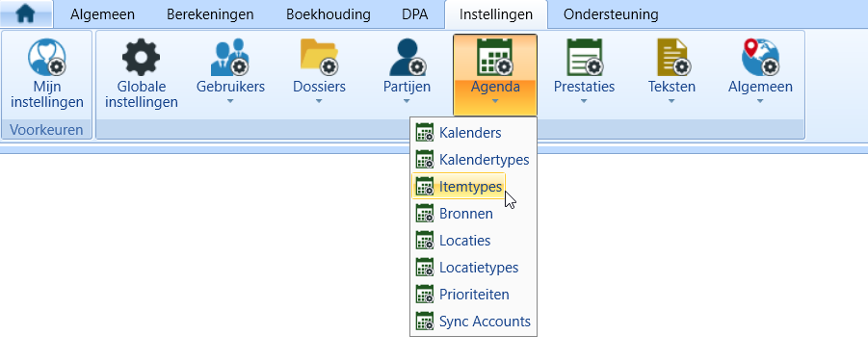The image size is (868, 361).
Task: Select the Dossiers folder icon
Action: pos(319,58)
